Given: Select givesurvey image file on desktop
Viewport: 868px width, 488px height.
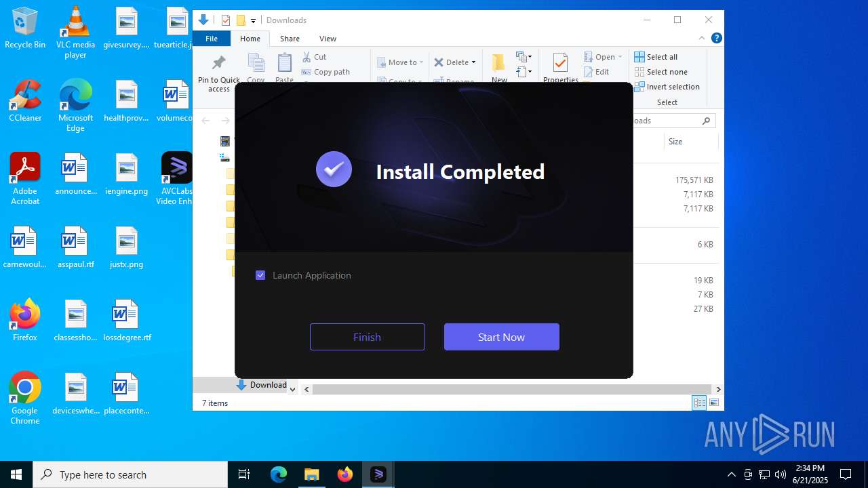Looking at the screenshot, I should [x=126, y=28].
